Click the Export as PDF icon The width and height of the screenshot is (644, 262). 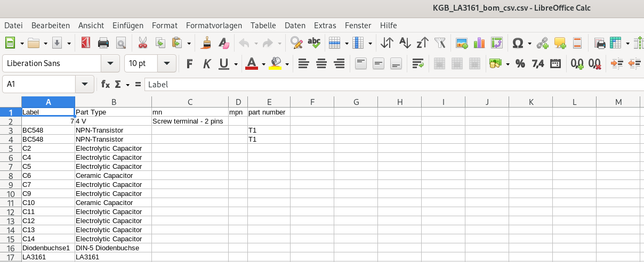pos(85,43)
